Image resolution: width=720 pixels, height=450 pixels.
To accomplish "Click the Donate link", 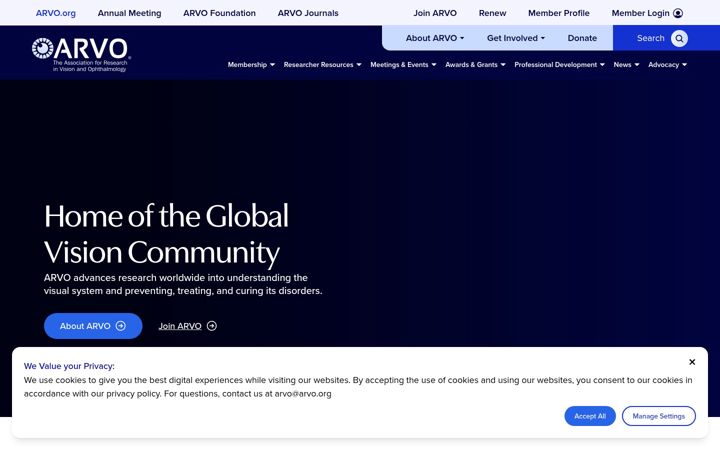I will click(582, 38).
